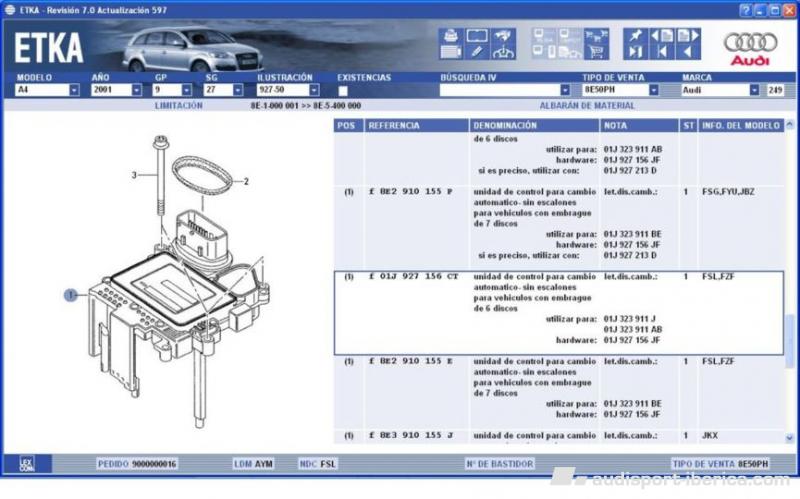Click the LIMITACIÓN label
Screen dimensions: 800x499
(179, 106)
